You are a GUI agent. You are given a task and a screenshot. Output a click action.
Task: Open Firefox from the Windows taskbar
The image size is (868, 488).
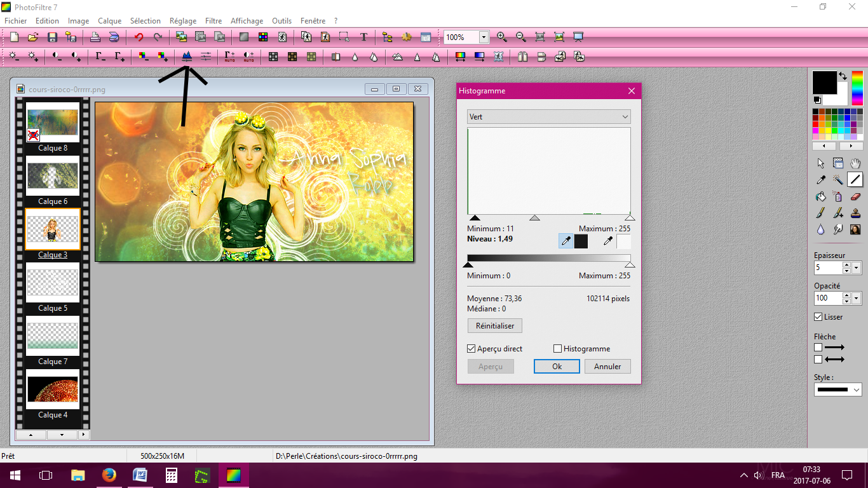point(109,475)
